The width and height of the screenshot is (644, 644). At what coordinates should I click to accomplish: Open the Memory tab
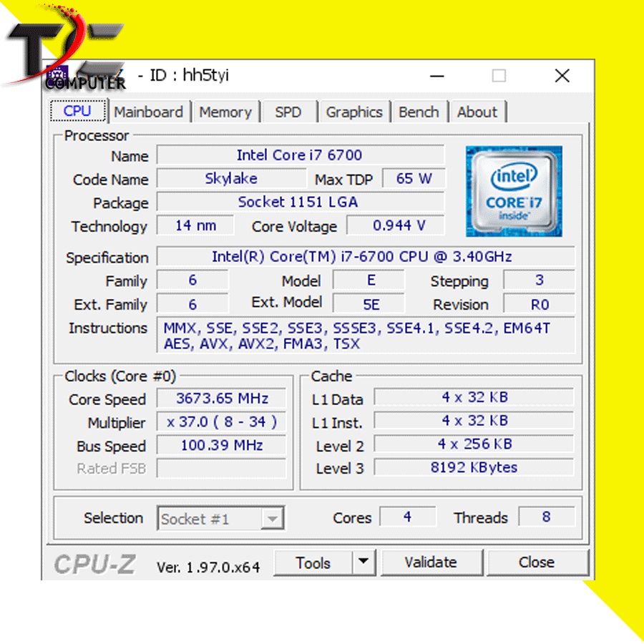click(225, 112)
